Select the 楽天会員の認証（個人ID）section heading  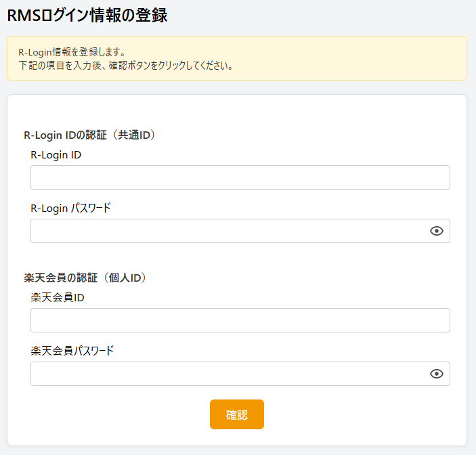pos(85,278)
